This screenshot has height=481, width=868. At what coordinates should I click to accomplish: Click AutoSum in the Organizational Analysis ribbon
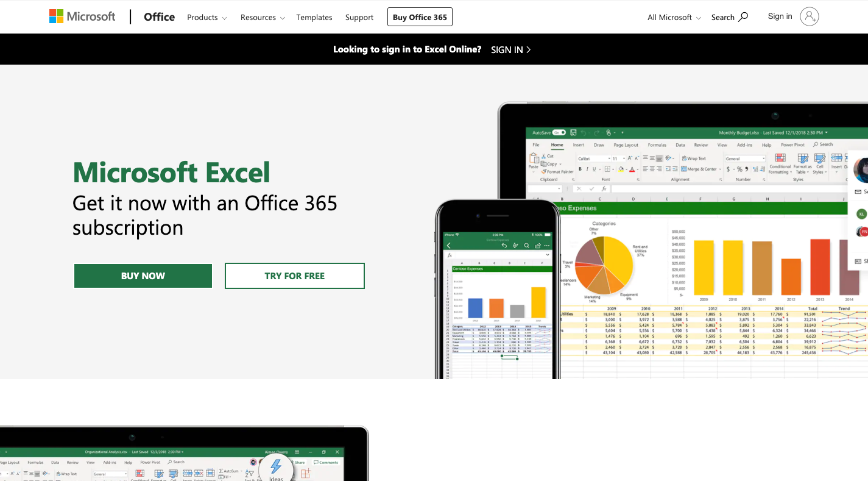tap(229, 471)
